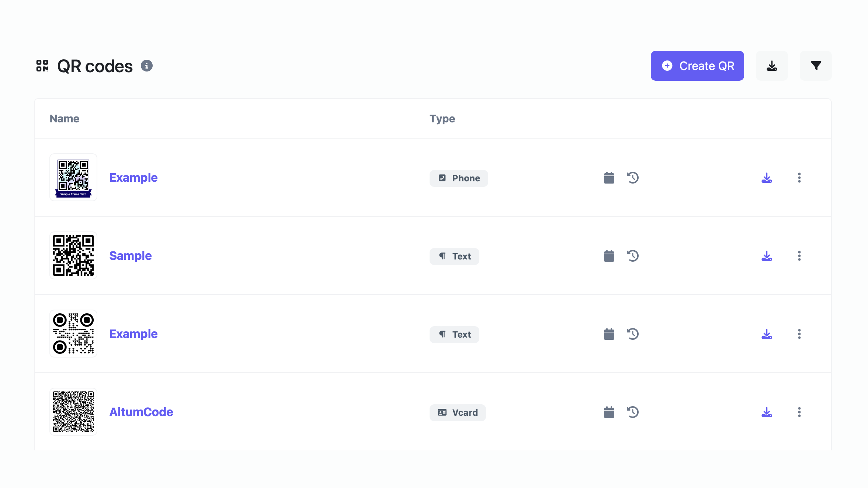Click the rounded-dots Example QR thumbnail

tap(73, 334)
